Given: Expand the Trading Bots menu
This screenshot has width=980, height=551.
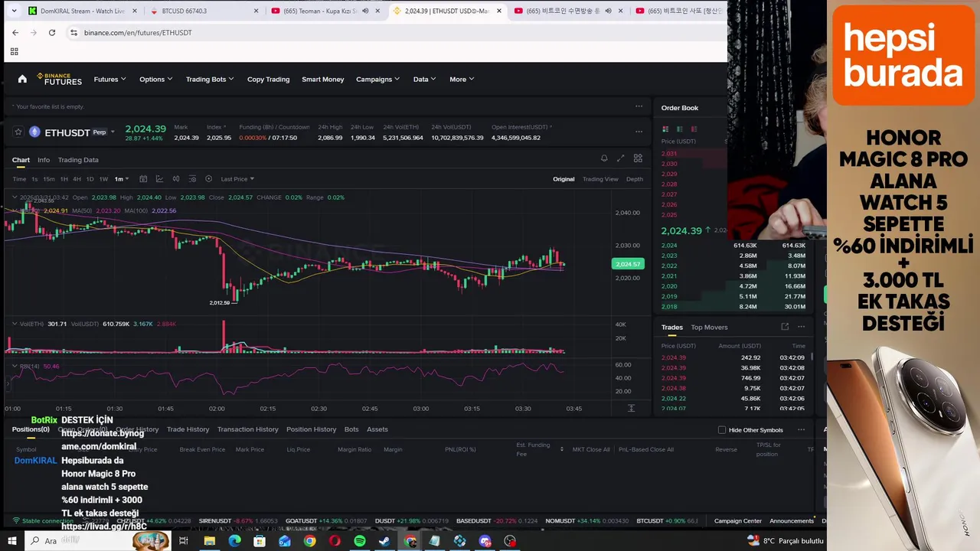Looking at the screenshot, I should [x=210, y=79].
